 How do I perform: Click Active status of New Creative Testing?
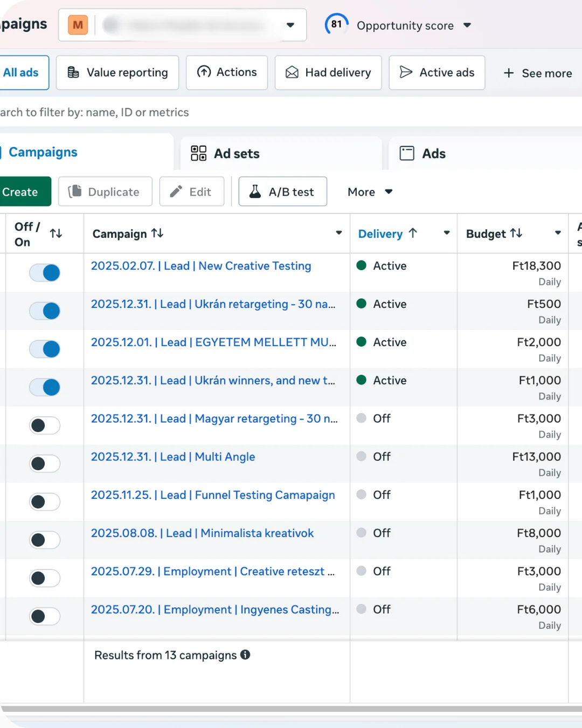pyautogui.click(x=382, y=266)
